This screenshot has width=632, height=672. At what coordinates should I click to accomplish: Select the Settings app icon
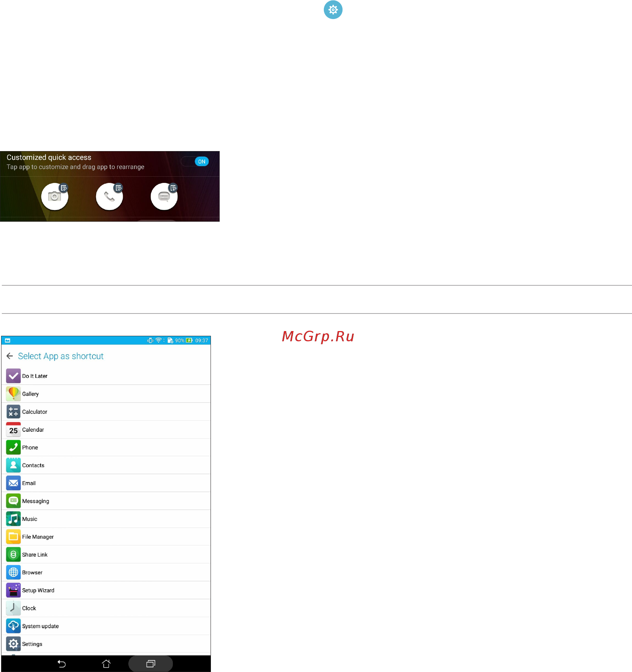(14, 644)
